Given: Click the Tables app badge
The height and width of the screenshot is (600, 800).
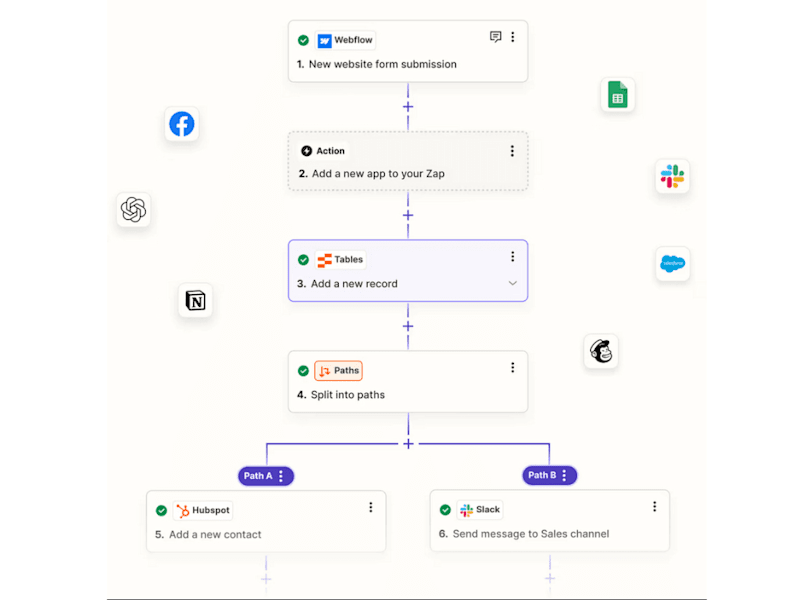Looking at the screenshot, I should coord(340,260).
